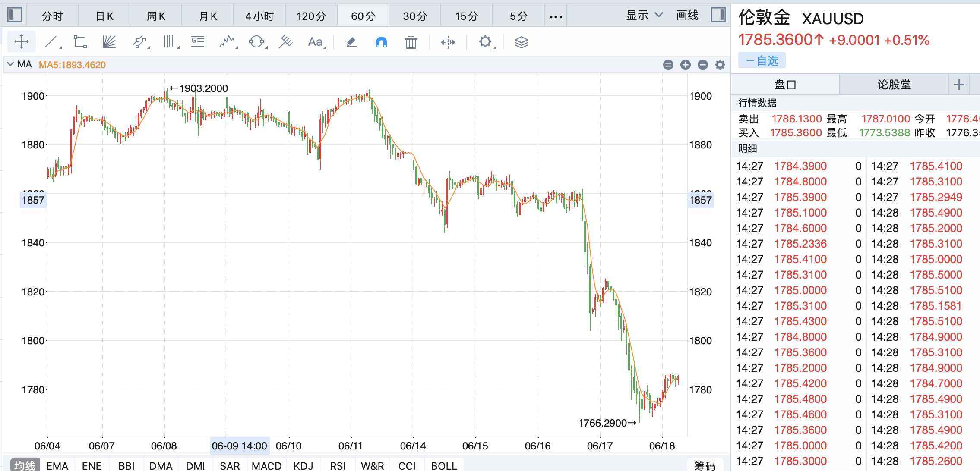Click the 自选 watchlist button

coord(762,60)
